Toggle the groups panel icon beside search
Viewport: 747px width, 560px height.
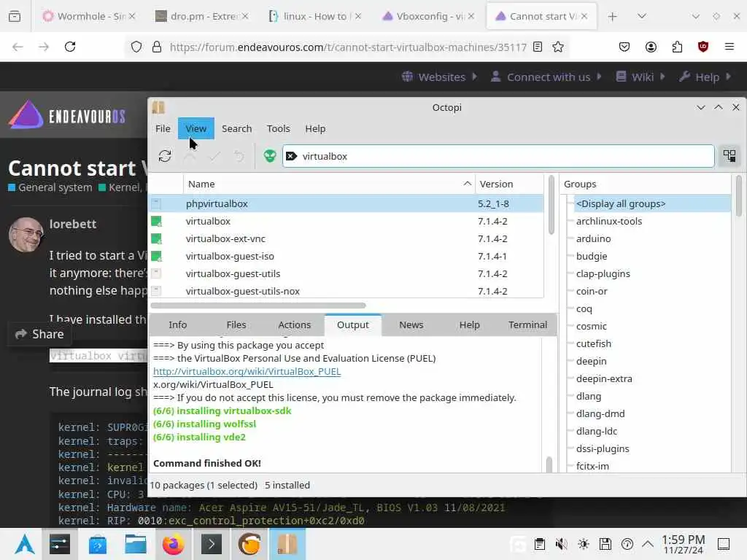pyautogui.click(x=729, y=156)
